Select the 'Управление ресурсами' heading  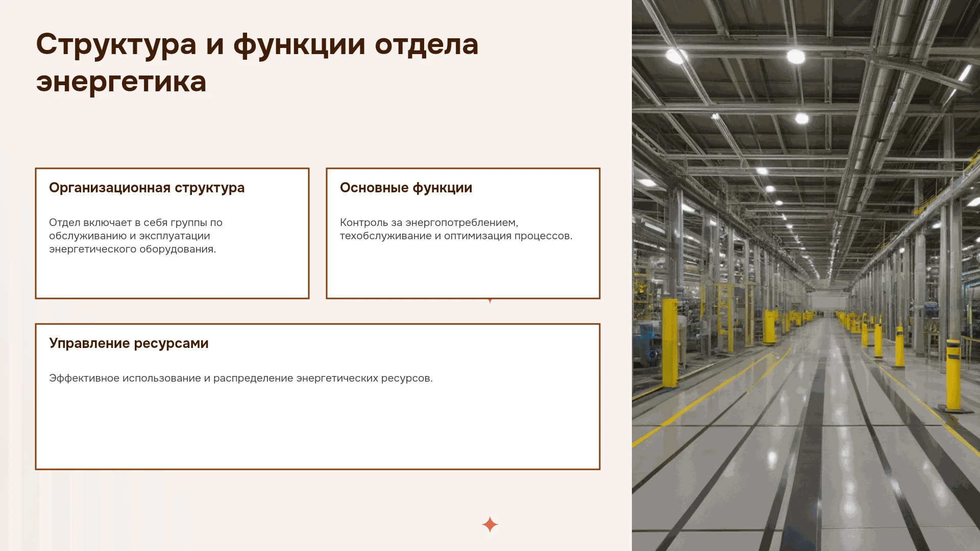[x=129, y=343]
